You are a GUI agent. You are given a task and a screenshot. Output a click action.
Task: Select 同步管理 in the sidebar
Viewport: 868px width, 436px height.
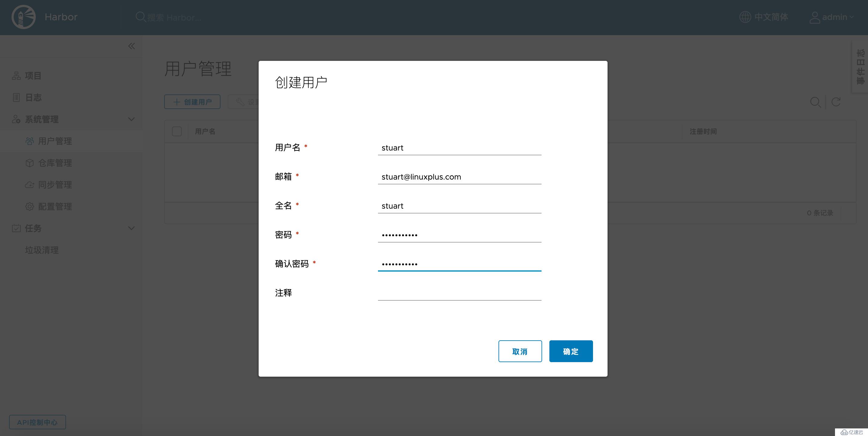(x=55, y=185)
